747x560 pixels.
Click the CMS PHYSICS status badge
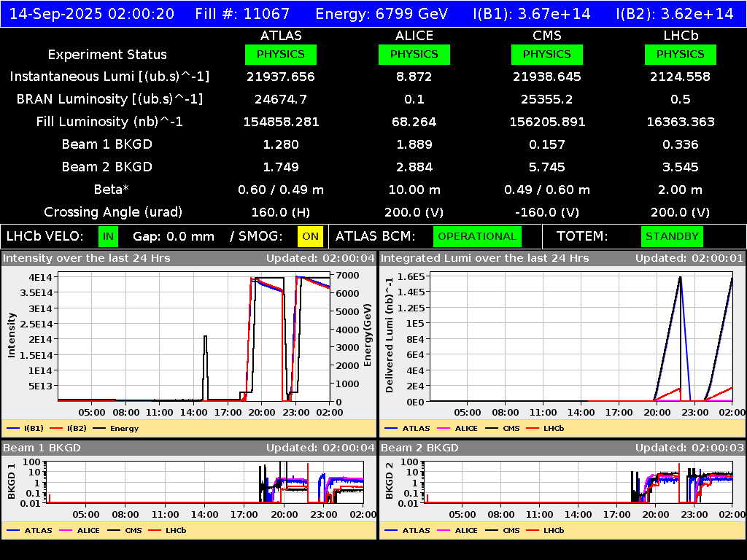[547, 54]
